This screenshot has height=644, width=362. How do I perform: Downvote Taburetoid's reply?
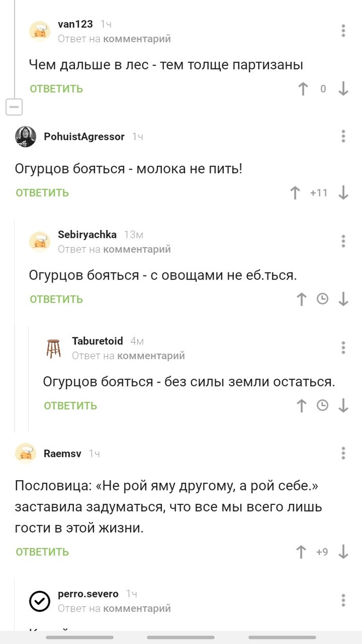coord(343,406)
